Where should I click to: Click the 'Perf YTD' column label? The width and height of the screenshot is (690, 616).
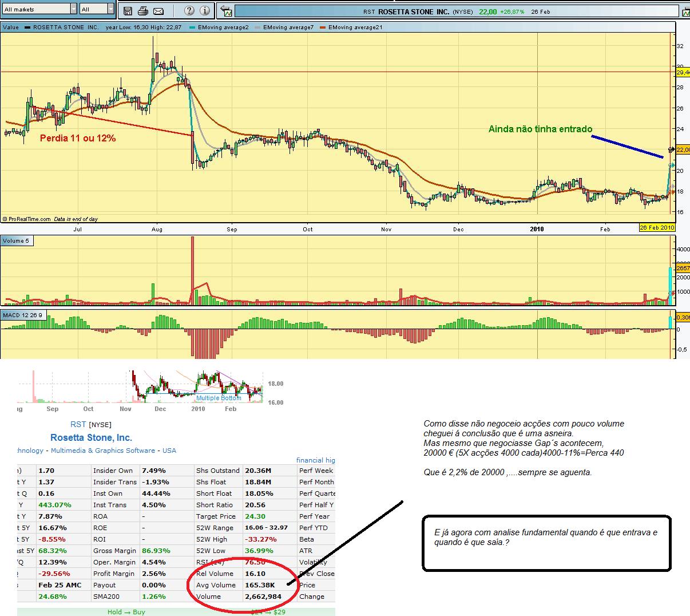(x=314, y=528)
